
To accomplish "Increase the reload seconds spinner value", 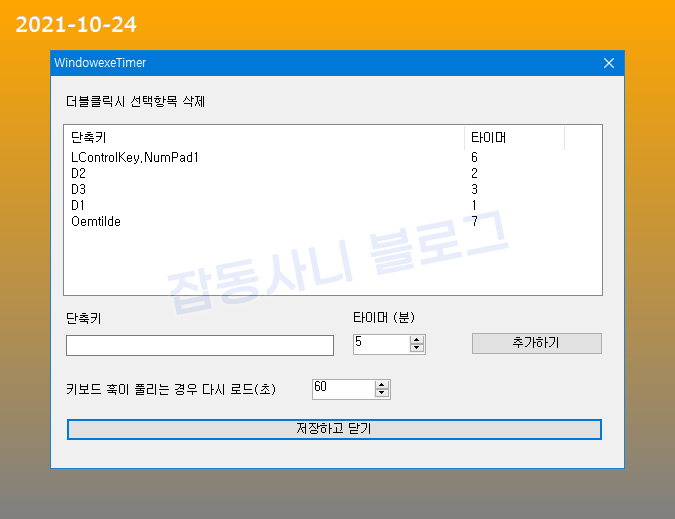I will click(382, 385).
